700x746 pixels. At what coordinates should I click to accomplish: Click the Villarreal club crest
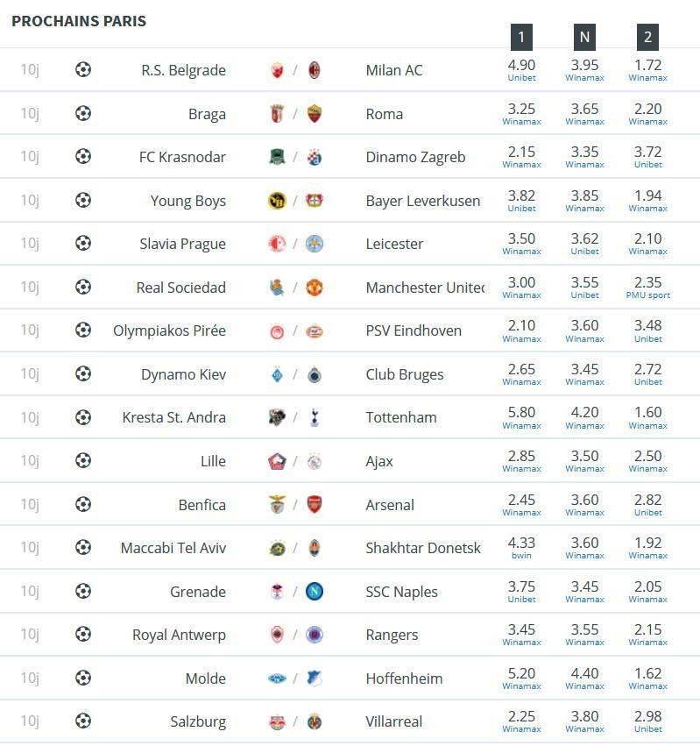click(315, 721)
